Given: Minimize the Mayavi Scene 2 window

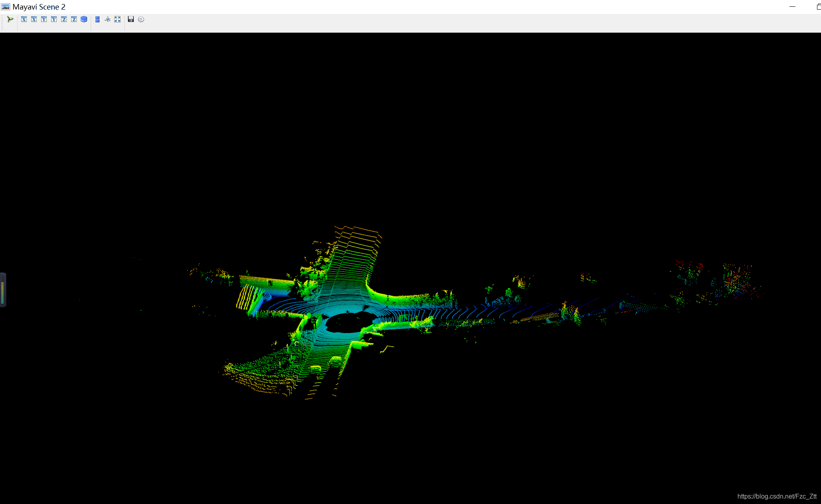Looking at the screenshot, I should point(793,7).
